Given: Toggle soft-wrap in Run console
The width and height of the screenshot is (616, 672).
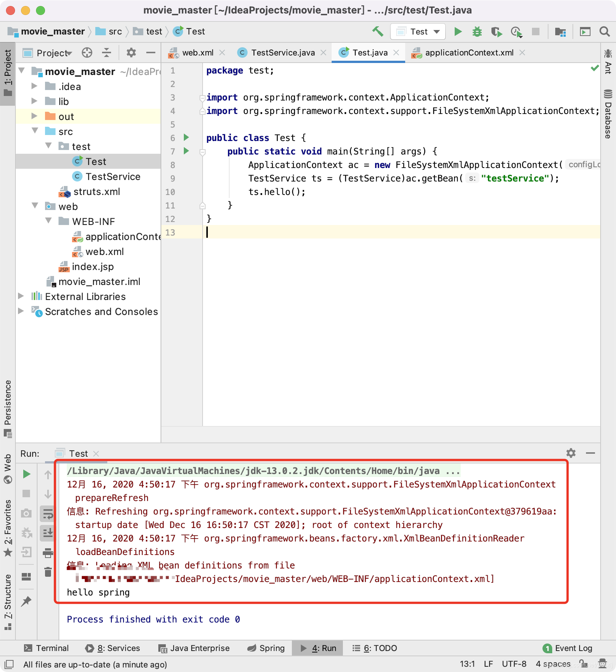Looking at the screenshot, I should tap(48, 514).
